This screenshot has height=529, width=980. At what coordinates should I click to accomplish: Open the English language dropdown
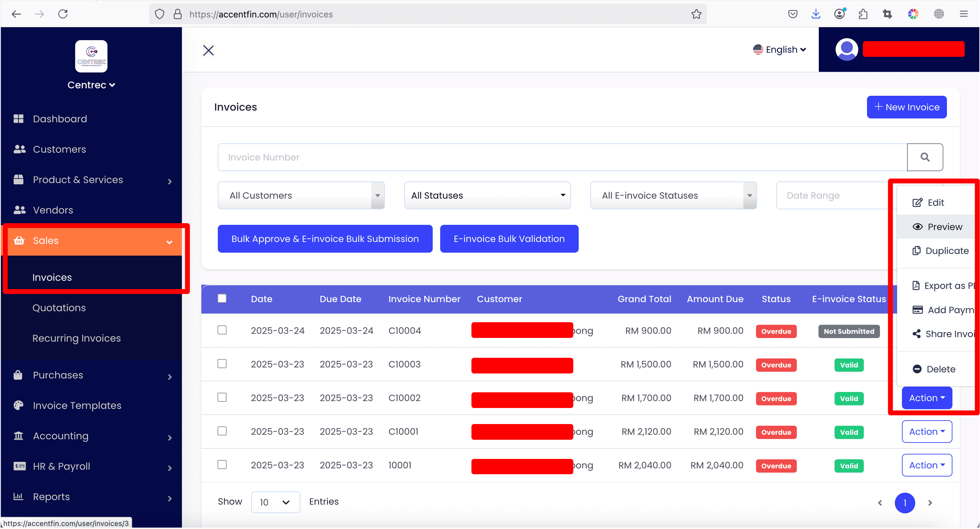pos(779,50)
